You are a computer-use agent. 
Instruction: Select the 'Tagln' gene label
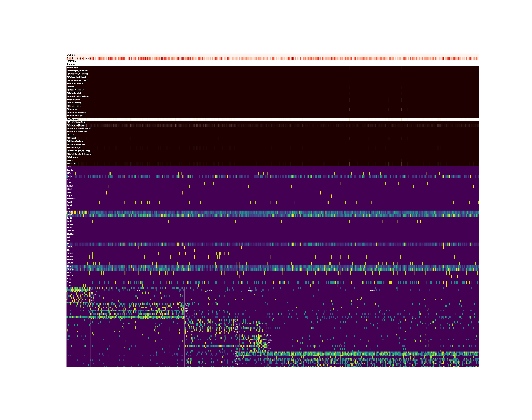(70, 196)
